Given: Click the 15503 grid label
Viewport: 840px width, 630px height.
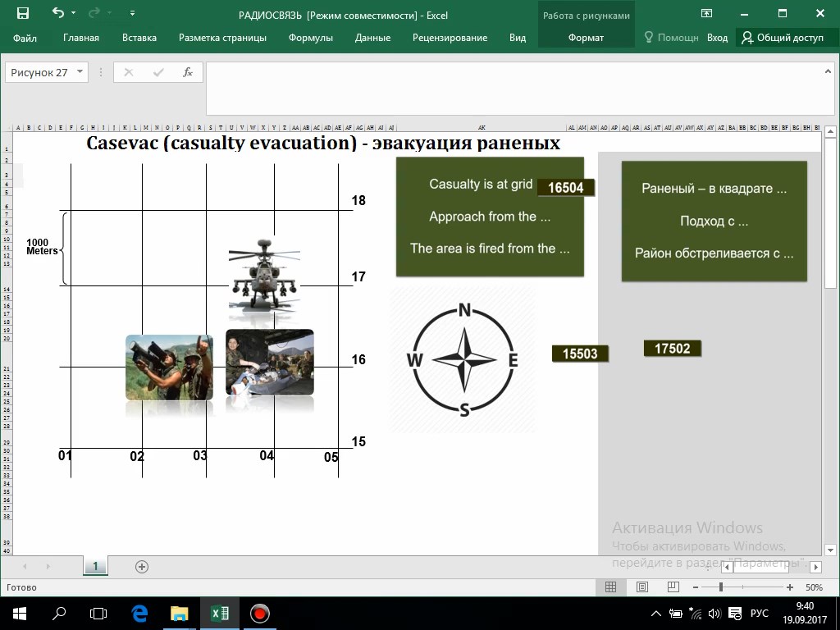Looking at the screenshot, I should click(x=580, y=354).
